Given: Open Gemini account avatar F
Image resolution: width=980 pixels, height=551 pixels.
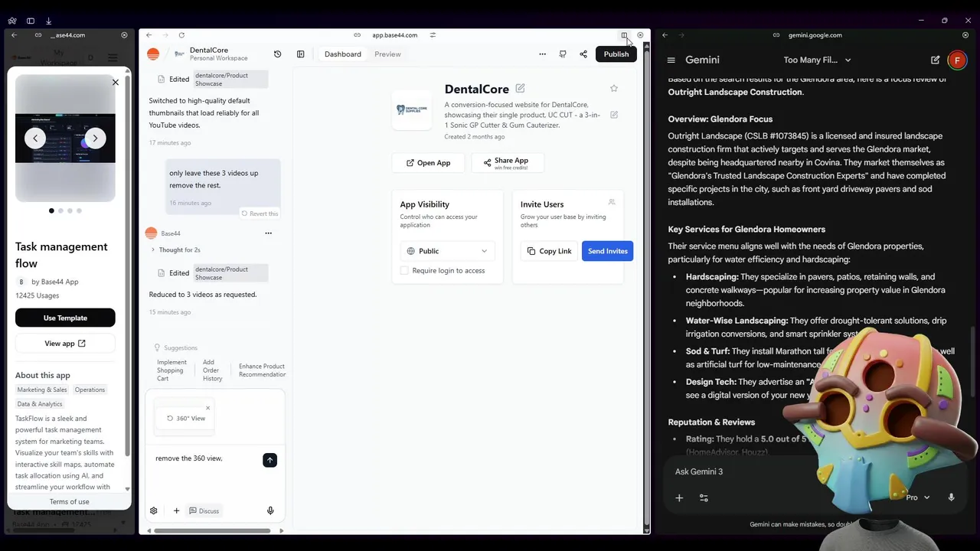Looking at the screenshot, I should [957, 60].
